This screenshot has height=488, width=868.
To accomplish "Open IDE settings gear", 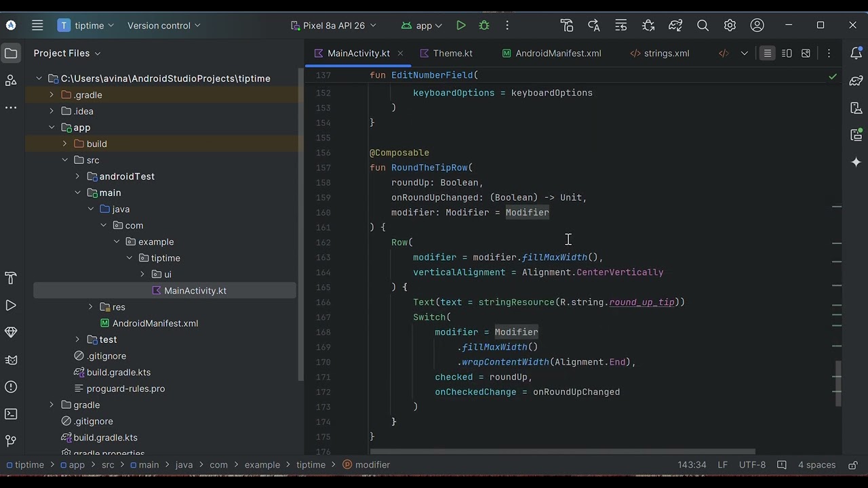I will pyautogui.click(x=730, y=26).
